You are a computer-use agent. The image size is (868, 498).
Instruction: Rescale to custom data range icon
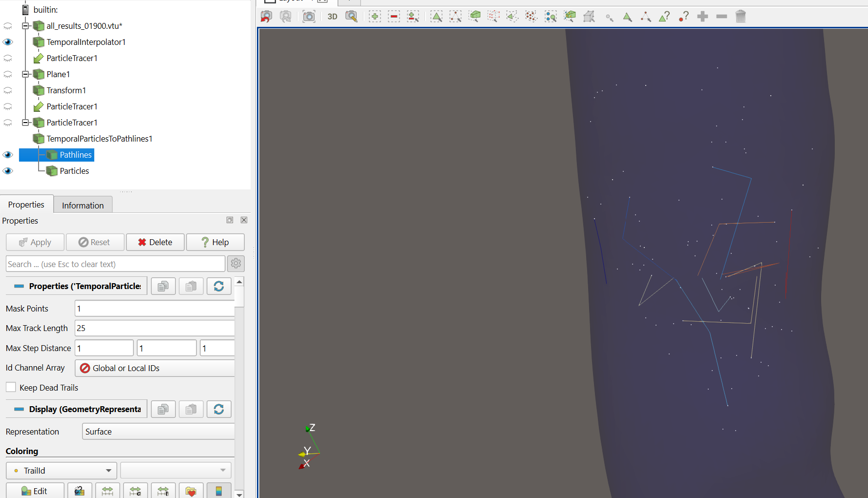(135, 491)
